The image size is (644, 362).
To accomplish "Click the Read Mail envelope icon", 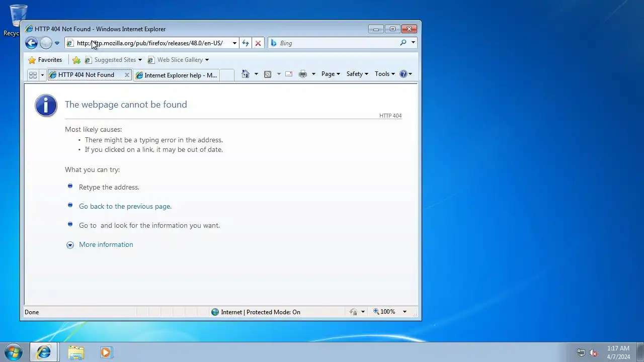I will click(289, 74).
